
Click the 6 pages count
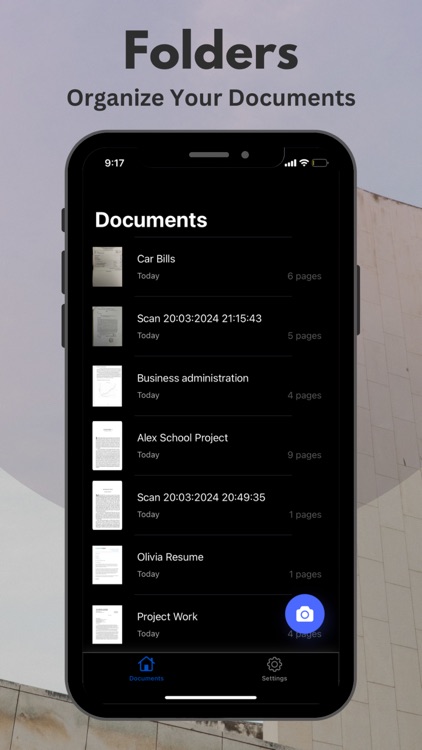click(304, 276)
